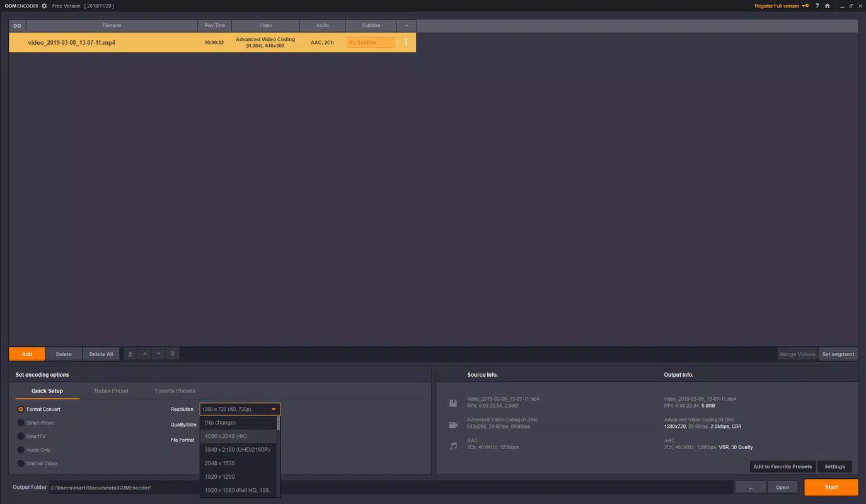Sort list by Filename column header

pyautogui.click(x=112, y=26)
